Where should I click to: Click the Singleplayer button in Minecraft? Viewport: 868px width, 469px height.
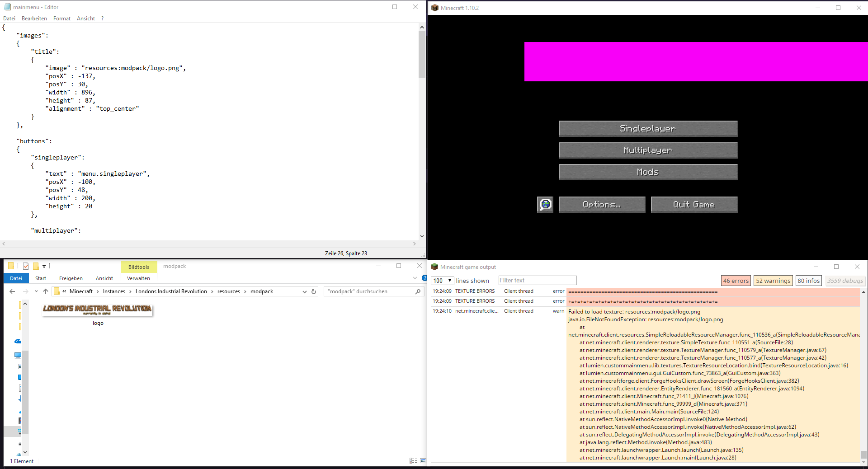647,128
